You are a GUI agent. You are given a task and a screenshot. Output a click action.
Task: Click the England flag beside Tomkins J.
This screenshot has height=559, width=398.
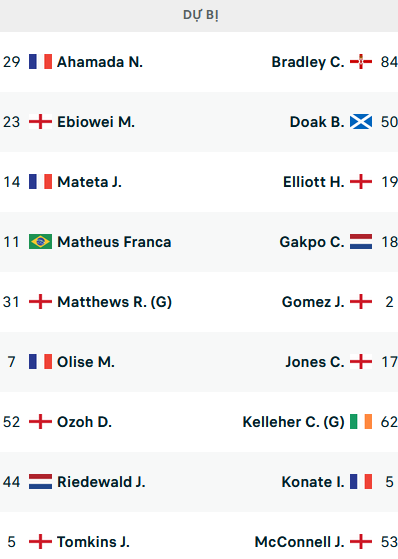[40, 542]
